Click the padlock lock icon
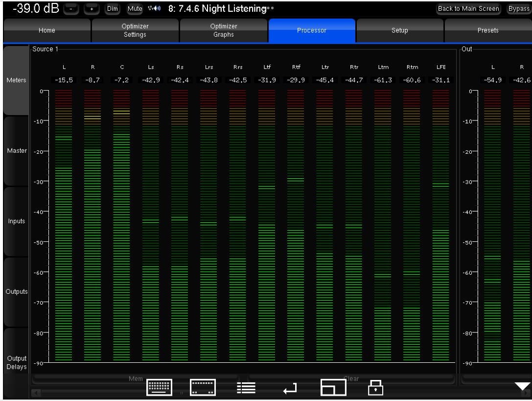This screenshot has width=532, height=401. click(x=375, y=387)
